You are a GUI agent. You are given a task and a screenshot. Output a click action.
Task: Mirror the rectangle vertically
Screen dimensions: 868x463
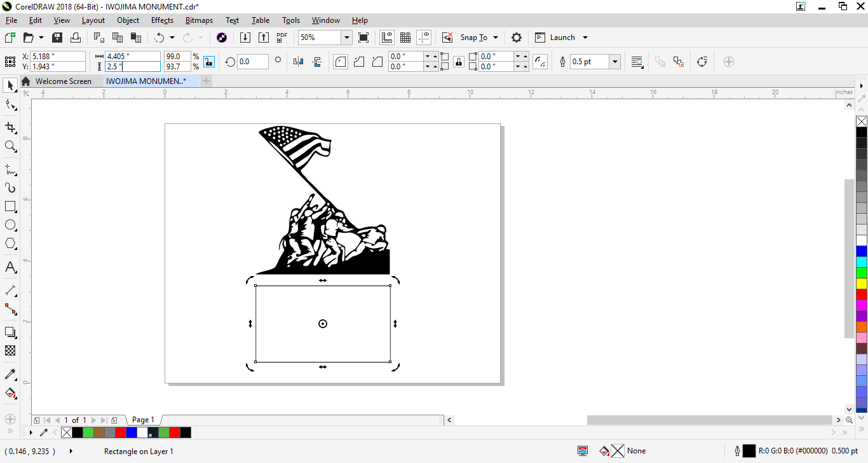coord(318,62)
